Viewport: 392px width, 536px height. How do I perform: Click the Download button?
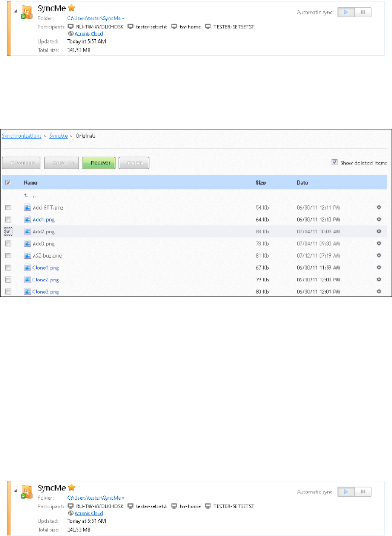[21, 163]
